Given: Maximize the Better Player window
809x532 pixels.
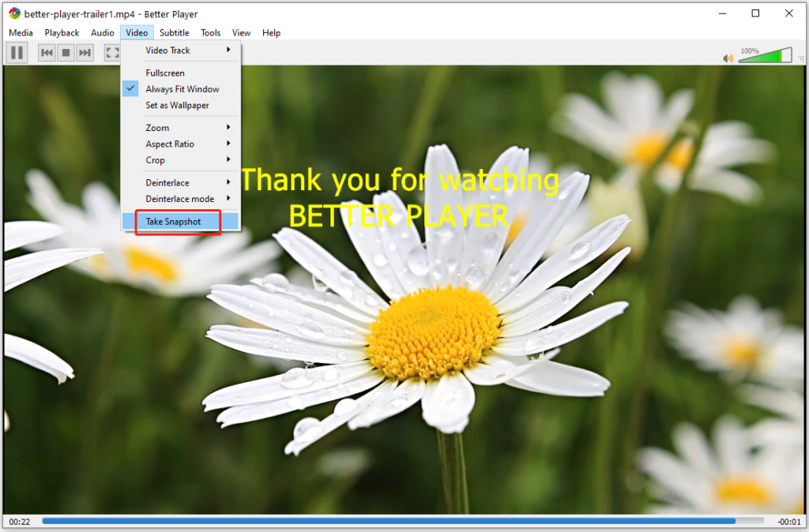Looking at the screenshot, I should 755,13.
